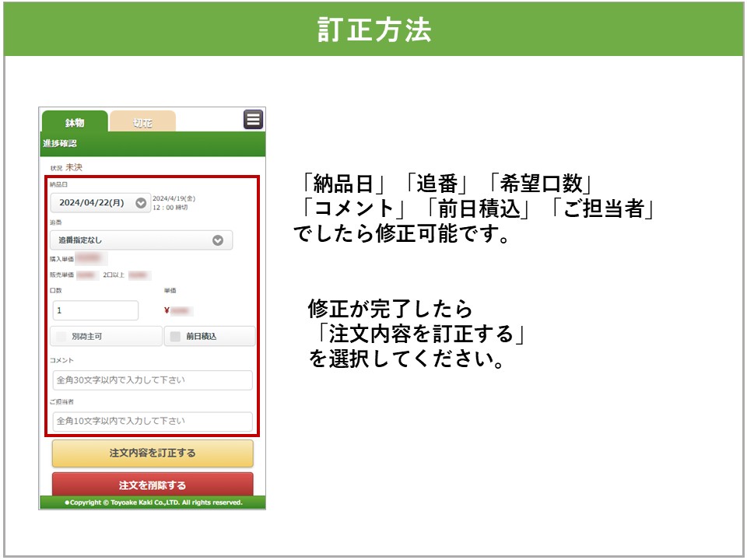Expand the 追番指定なし dropdown
The height and width of the screenshot is (560, 747).
141,240
